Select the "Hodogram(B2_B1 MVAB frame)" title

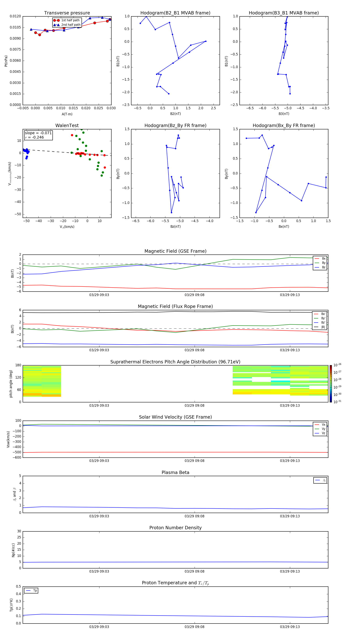pos(175,13)
